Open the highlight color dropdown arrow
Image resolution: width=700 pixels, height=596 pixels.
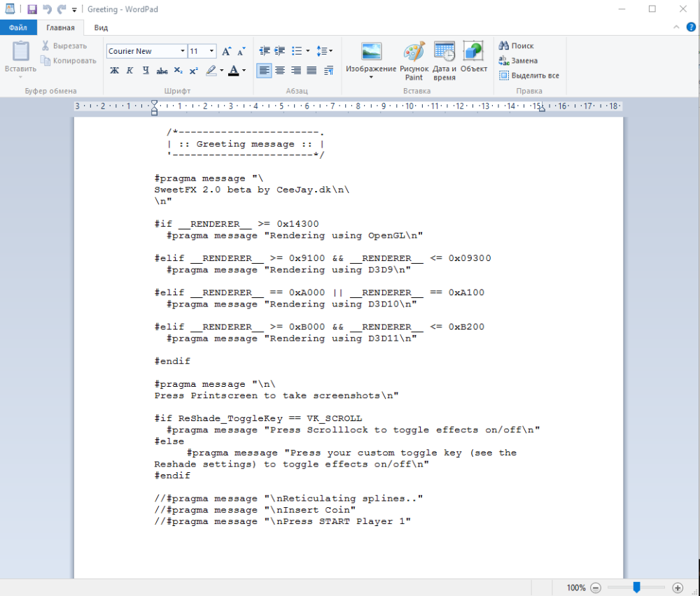click(x=221, y=71)
